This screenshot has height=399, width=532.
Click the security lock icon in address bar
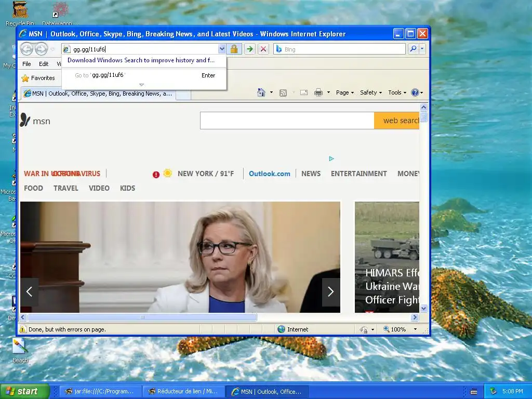click(x=234, y=49)
